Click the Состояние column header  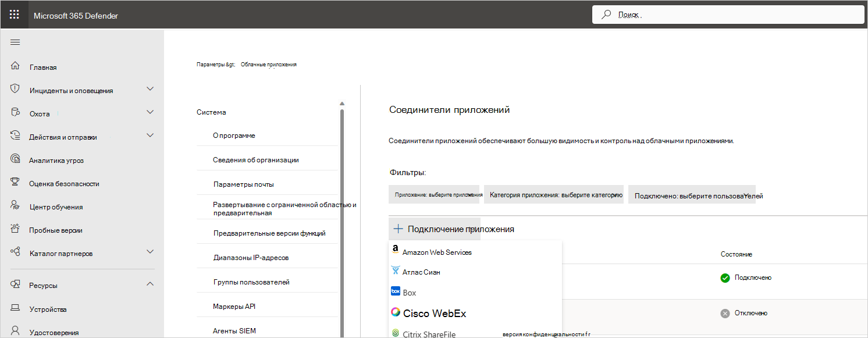pyautogui.click(x=737, y=255)
